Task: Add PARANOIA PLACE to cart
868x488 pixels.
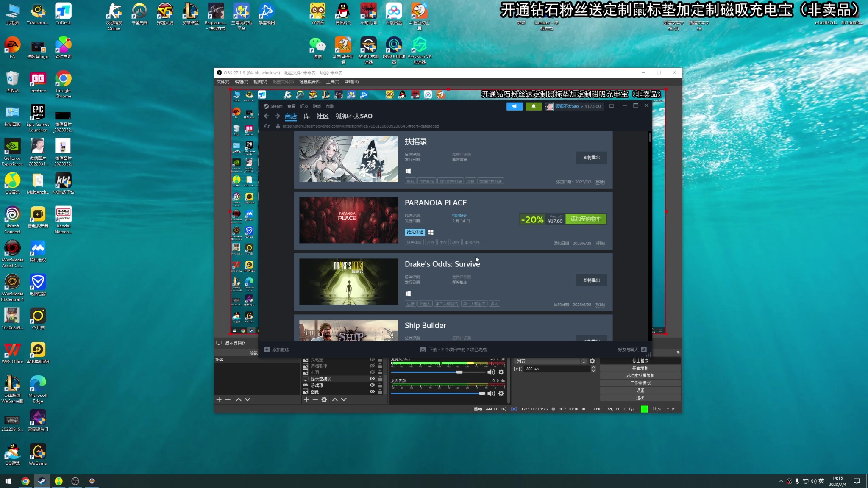Action: click(586, 219)
